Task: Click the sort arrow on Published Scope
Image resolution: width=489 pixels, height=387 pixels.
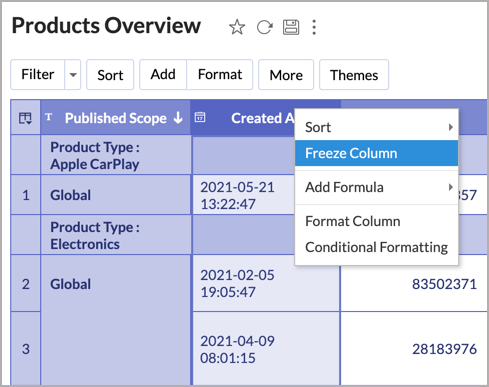Action: click(178, 118)
